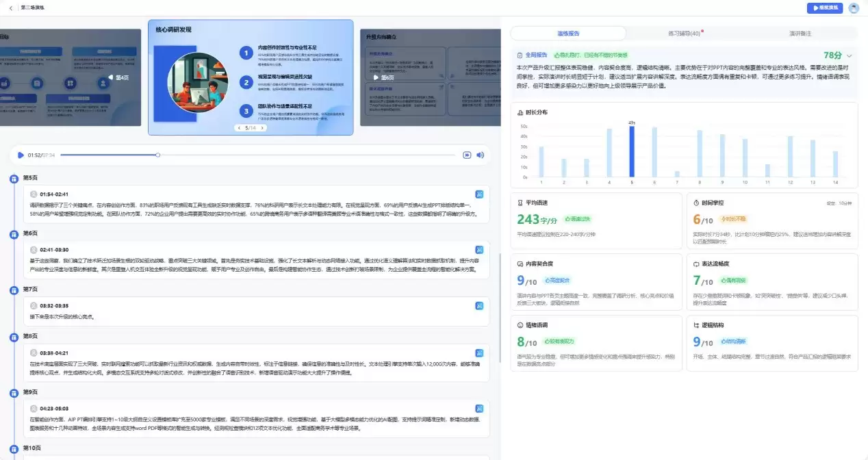This screenshot has height=460, width=868.
Task: Click the 继续演练 button
Action: [824, 8]
